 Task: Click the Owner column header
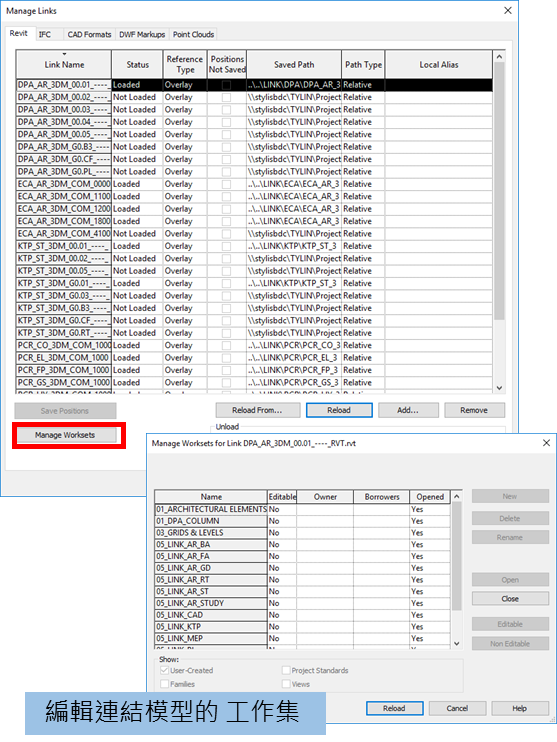pos(325,497)
